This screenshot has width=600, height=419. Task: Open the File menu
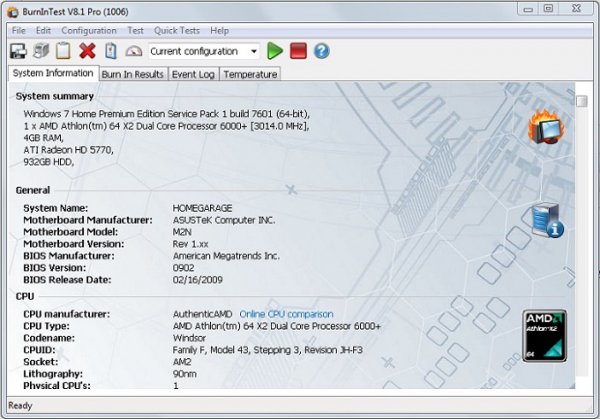18,31
